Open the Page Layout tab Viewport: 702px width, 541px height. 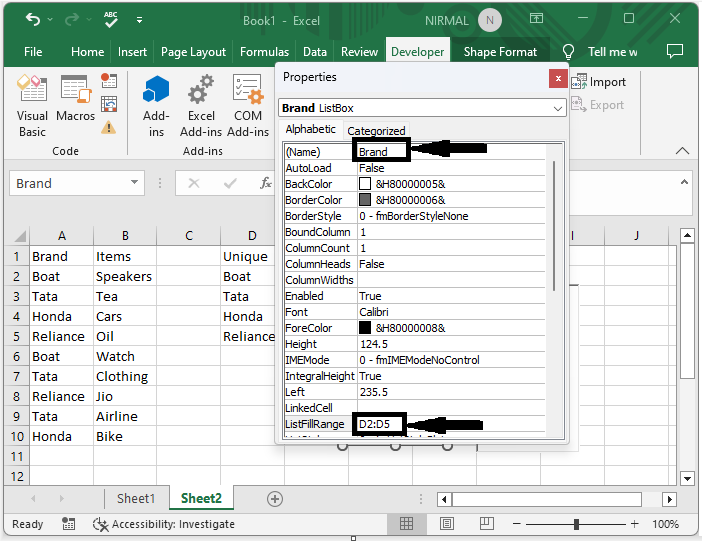click(193, 52)
